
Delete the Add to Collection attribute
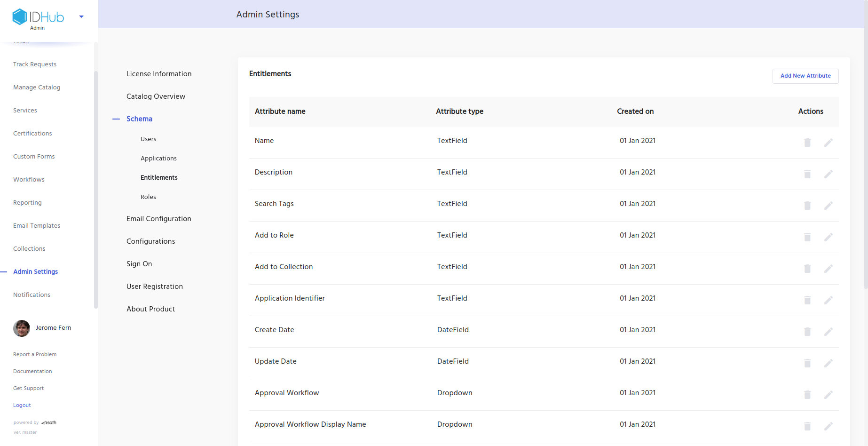click(x=807, y=269)
